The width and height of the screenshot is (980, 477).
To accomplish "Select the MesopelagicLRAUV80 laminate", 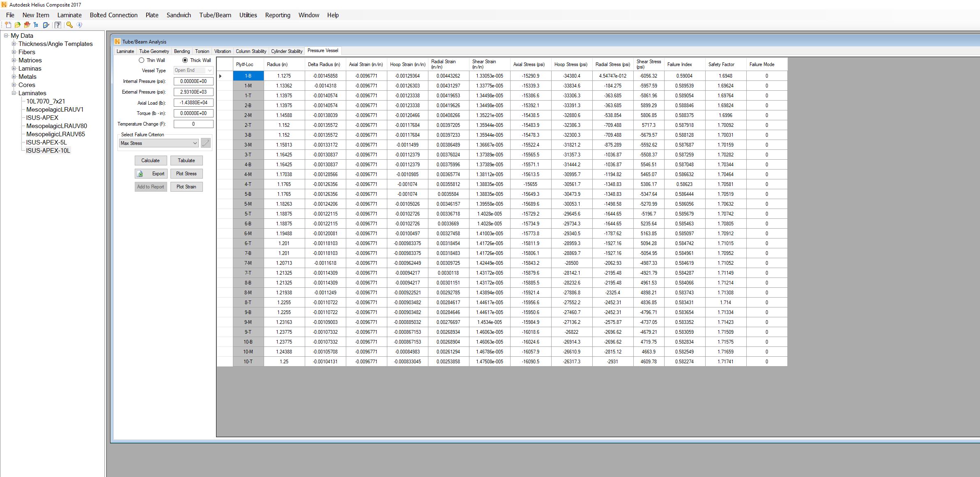I will (57, 126).
